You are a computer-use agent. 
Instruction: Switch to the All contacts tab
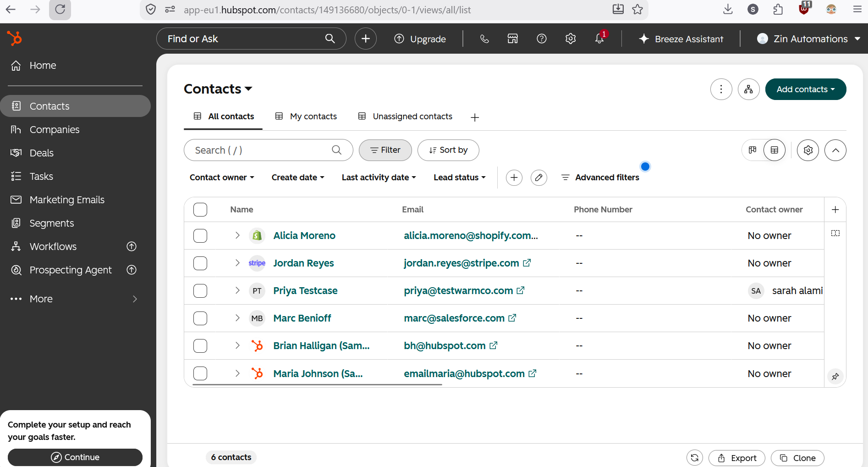click(x=223, y=117)
